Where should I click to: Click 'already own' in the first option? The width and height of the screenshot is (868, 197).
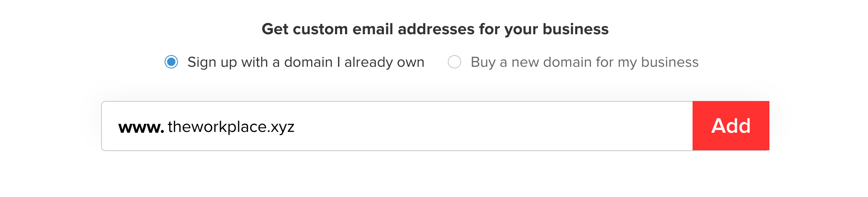coord(384,62)
